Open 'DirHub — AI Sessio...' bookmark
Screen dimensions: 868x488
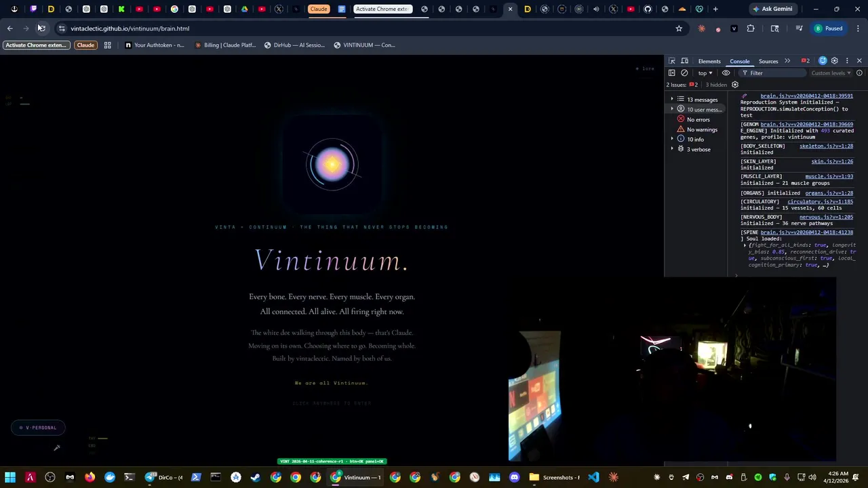[x=295, y=45]
